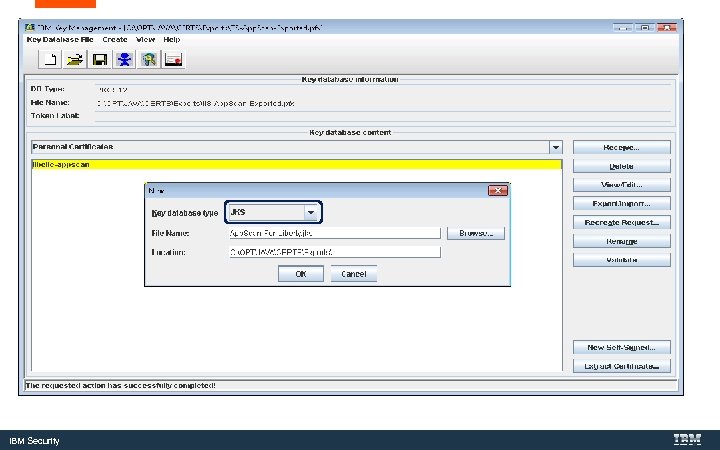Viewport: 720px width, 450px height.
Task: Expand the Personal Certificates dropdown arrow
Action: tap(556, 147)
